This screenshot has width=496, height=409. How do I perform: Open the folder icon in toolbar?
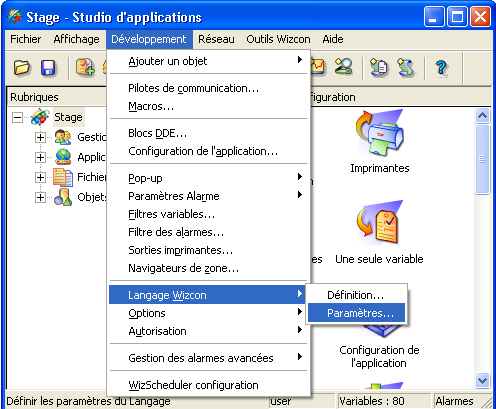point(22,67)
